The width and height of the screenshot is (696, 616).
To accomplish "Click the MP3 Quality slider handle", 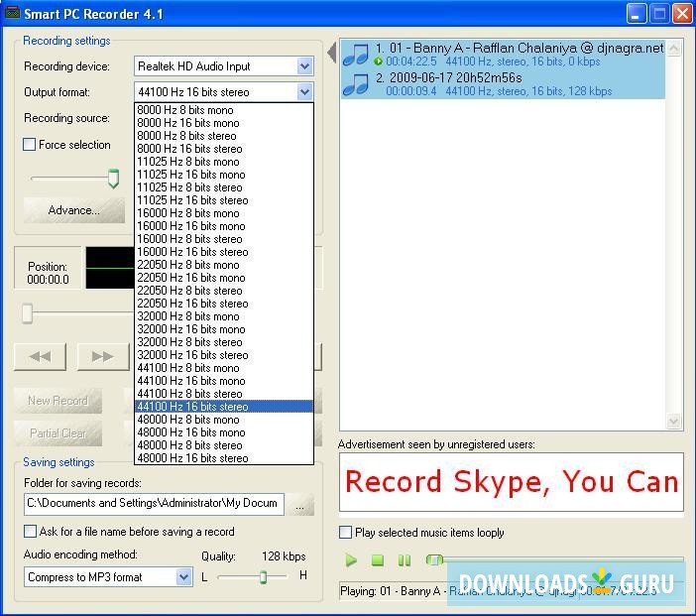I will pyautogui.click(x=263, y=576).
